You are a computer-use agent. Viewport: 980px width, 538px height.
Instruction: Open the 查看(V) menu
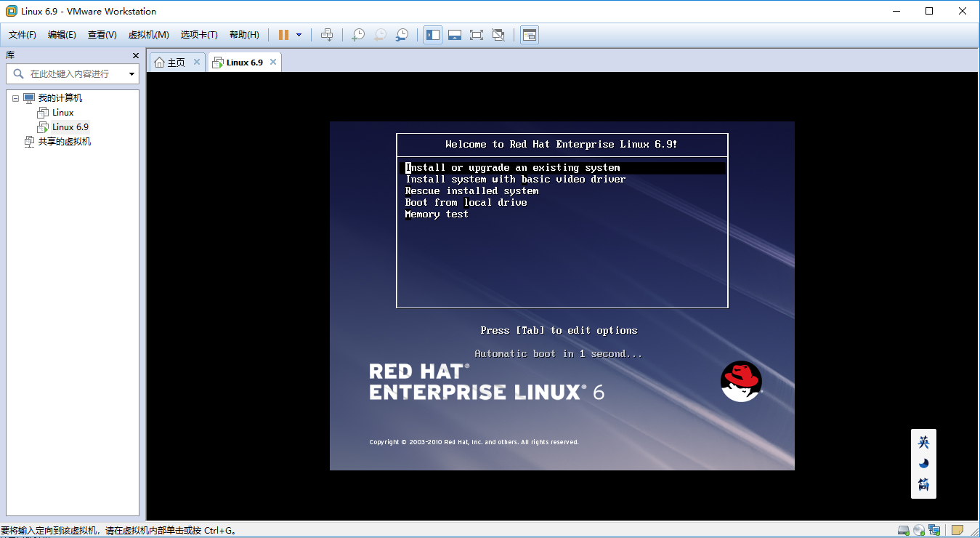pos(102,35)
